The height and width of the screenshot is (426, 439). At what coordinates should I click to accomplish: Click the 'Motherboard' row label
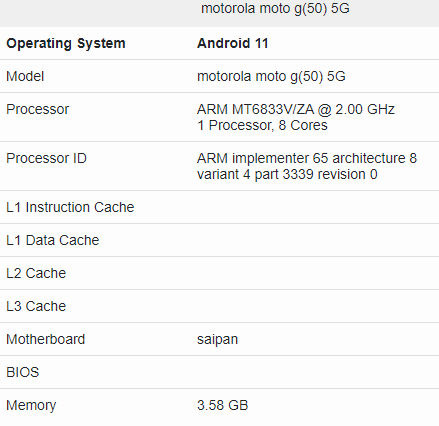(x=46, y=339)
